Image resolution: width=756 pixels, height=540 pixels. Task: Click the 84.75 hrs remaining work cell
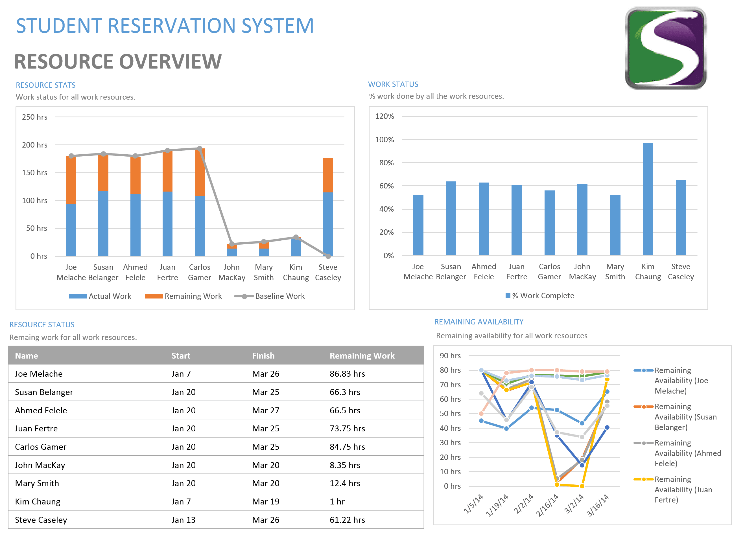(x=348, y=447)
